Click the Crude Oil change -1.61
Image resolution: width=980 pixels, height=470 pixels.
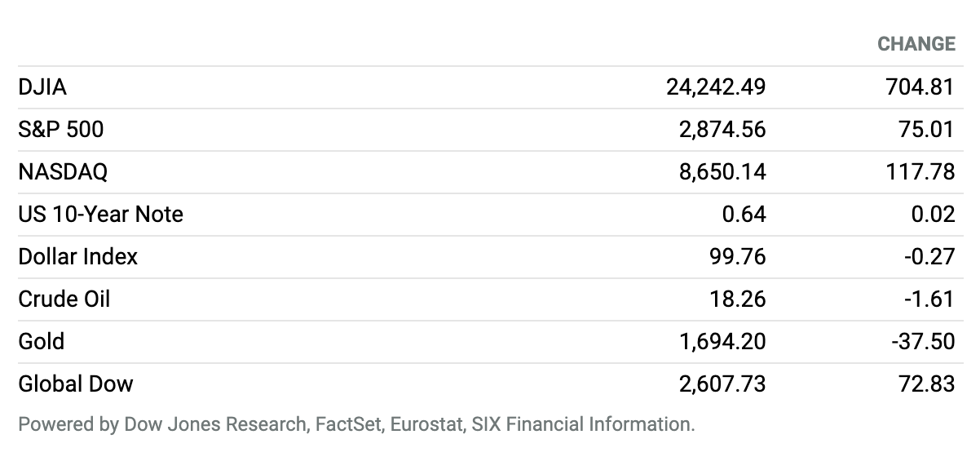coord(929,299)
